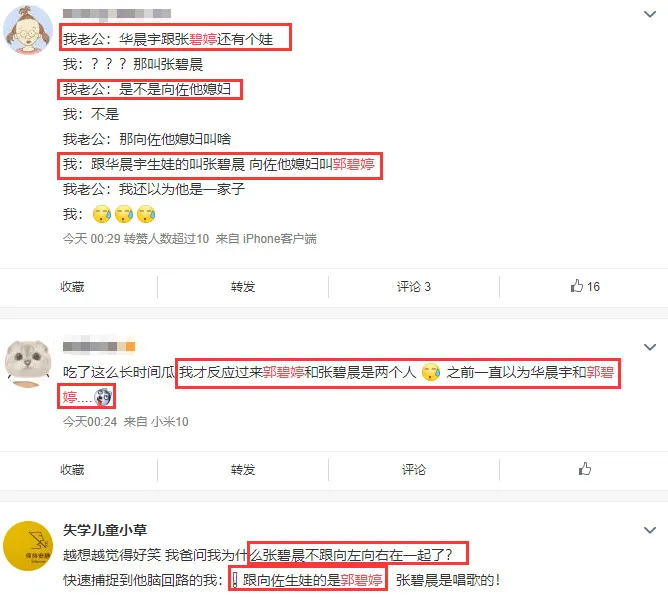Open the yellow avatar of 失学儿童小草
Viewport: 668px width, 597px height.
28,546
